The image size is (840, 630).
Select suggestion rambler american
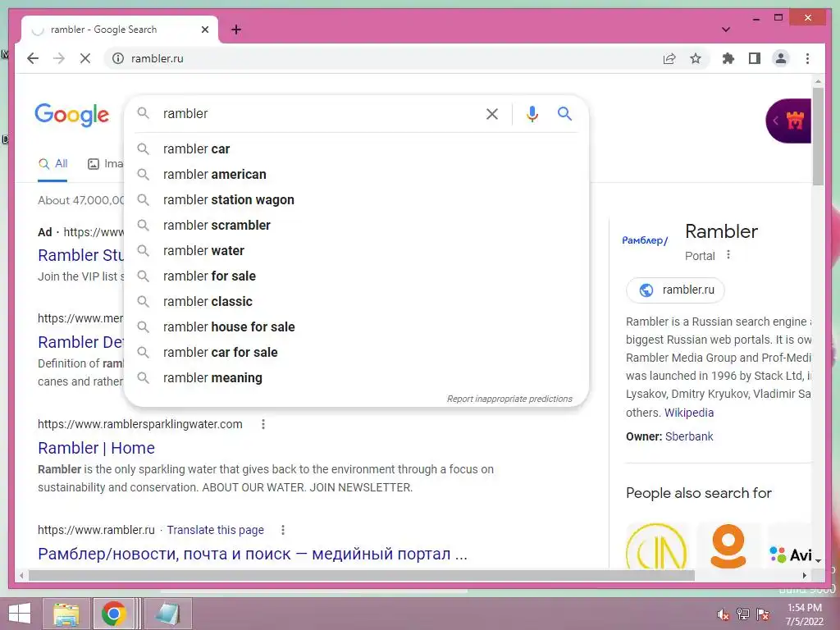356,174
